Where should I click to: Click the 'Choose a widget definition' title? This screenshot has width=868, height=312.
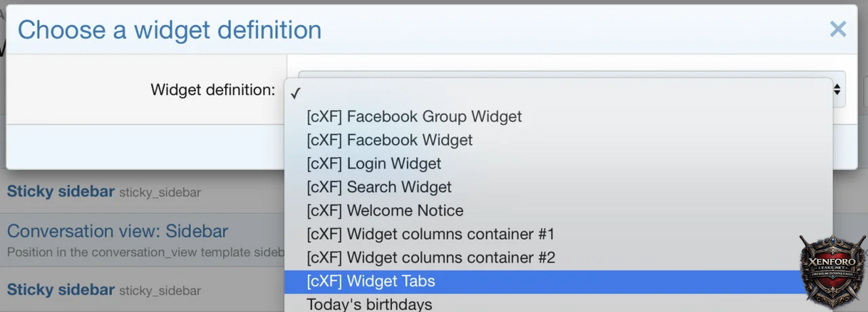click(x=169, y=30)
